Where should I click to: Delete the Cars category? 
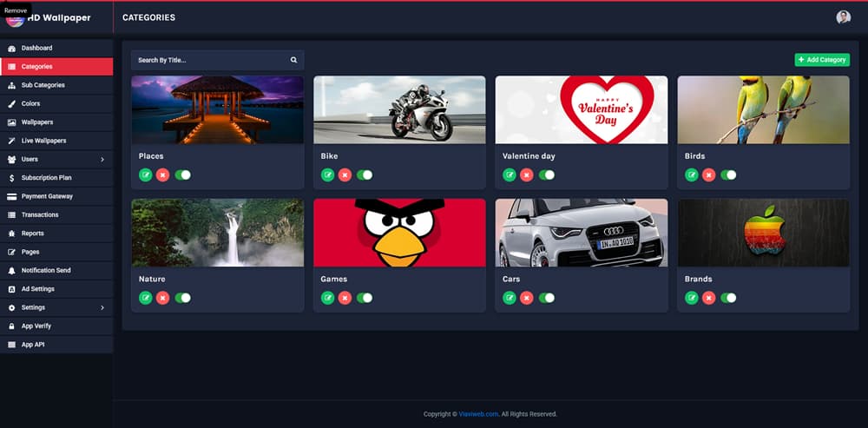point(527,298)
